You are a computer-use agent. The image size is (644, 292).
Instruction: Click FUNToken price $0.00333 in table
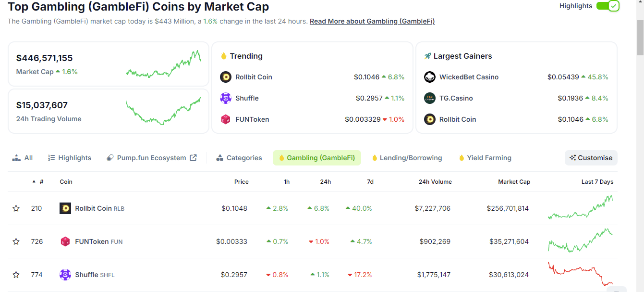click(231, 241)
